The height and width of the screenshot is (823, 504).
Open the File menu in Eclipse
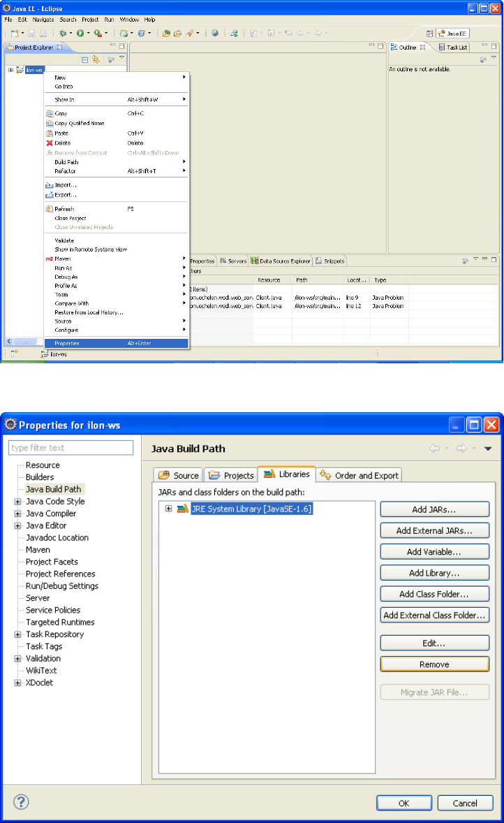(x=8, y=20)
